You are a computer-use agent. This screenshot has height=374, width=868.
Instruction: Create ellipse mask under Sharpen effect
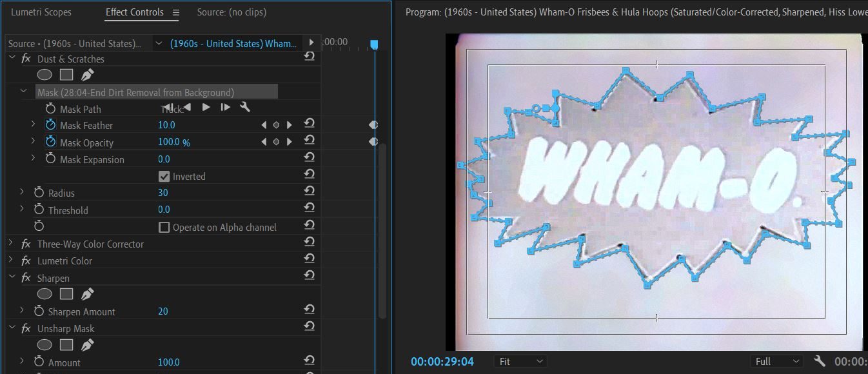44,294
